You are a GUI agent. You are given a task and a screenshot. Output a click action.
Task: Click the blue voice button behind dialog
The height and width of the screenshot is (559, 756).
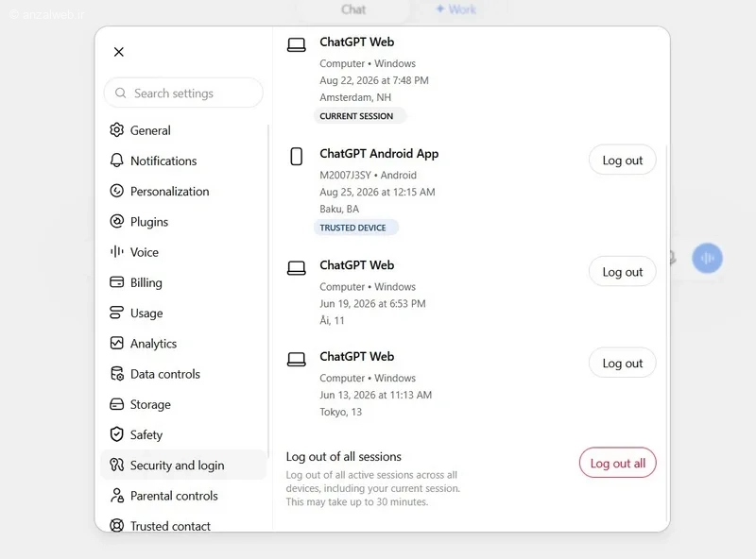pyautogui.click(x=707, y=259)
